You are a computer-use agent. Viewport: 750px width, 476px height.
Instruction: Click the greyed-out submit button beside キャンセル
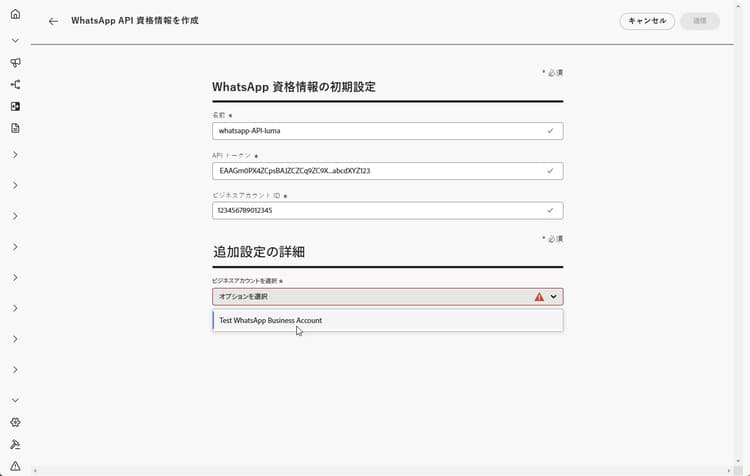[700, 21]
